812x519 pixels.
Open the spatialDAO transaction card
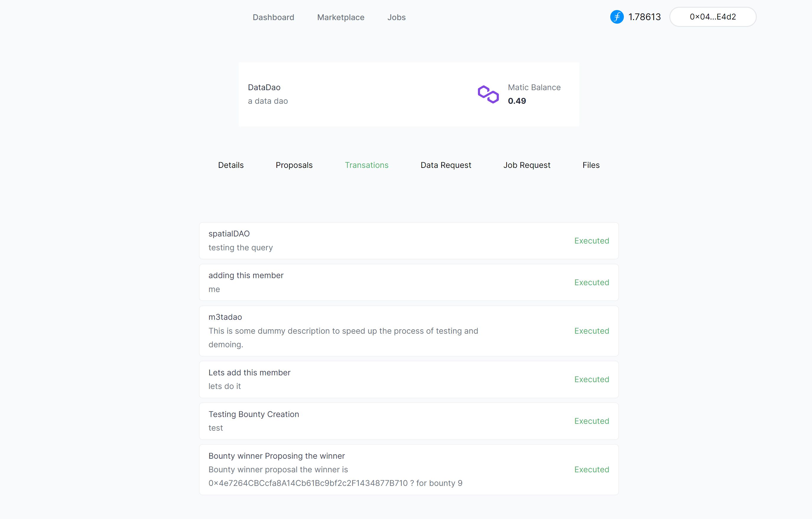pos(409,241)
